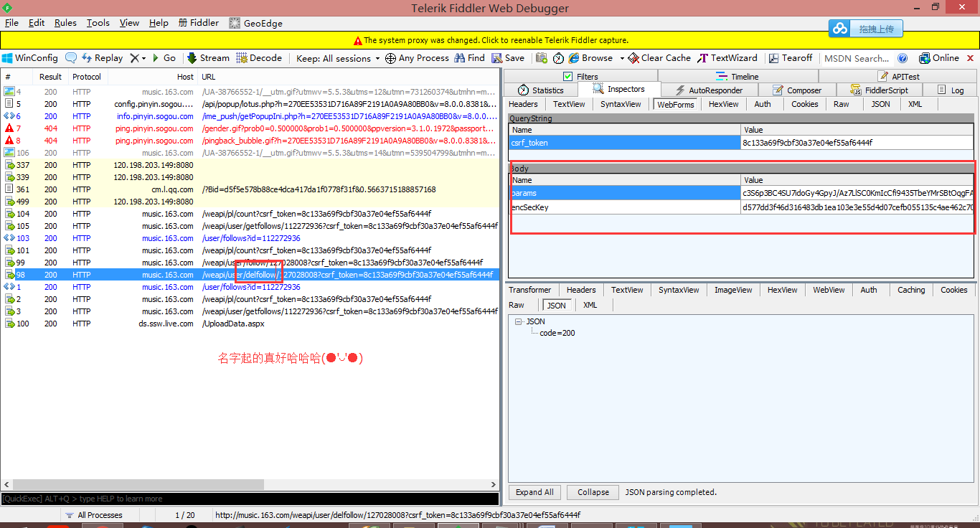Select the response Transformer tab
The height and width of the screenshot is (528, 980).
(x=530, y=290)
